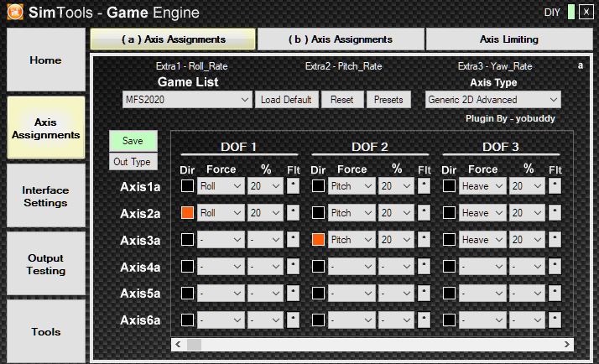The width and height of the screenshot is (599, 364).
Task: Click the Flt dot button for Axis3a DOF 3
Action: 555,240
